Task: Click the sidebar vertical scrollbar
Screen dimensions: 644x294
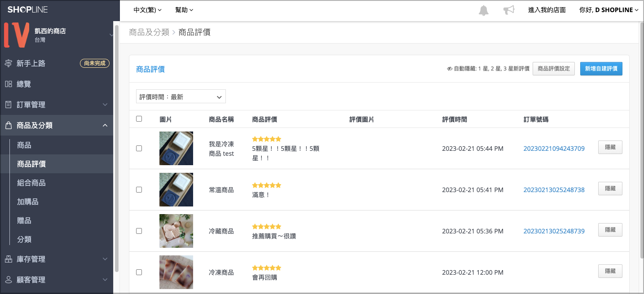Action: pyautogui.click(x=117, y=148)
